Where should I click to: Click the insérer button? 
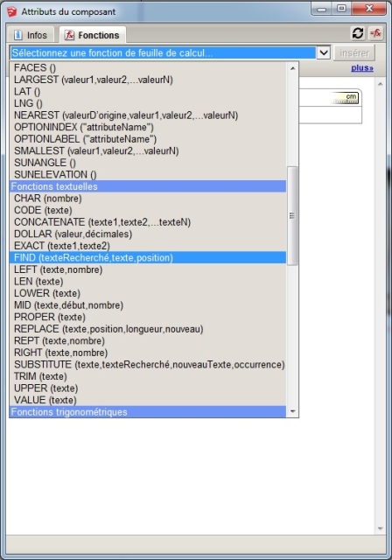click(x=354, y=52)
